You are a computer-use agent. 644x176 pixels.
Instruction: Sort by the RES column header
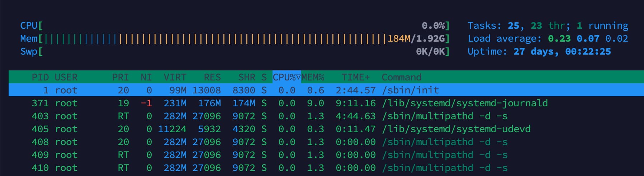(x=212, y=77)
